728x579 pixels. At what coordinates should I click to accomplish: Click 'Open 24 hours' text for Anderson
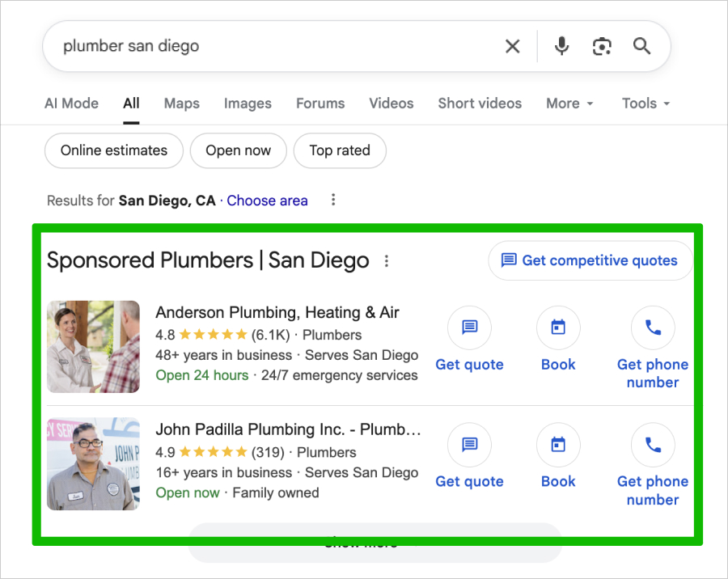tap(202, 375)
